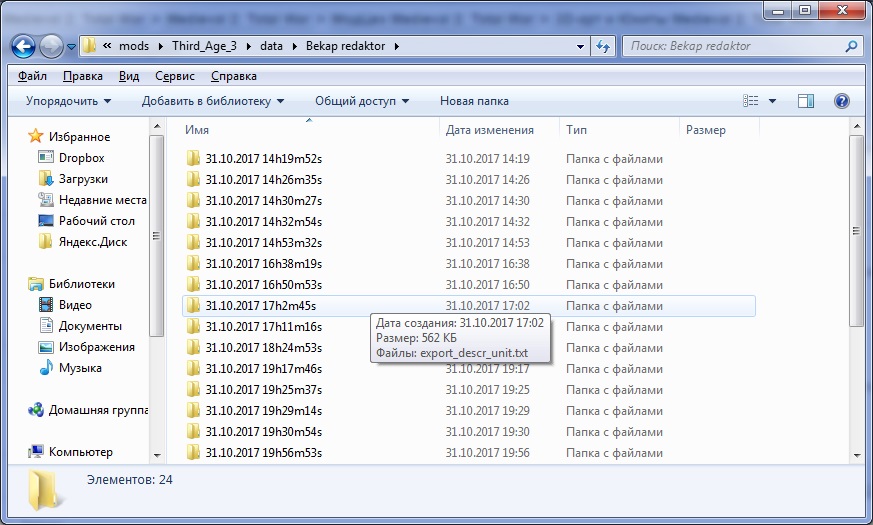Expand the address bar history dropdown

tap(580, 47)
